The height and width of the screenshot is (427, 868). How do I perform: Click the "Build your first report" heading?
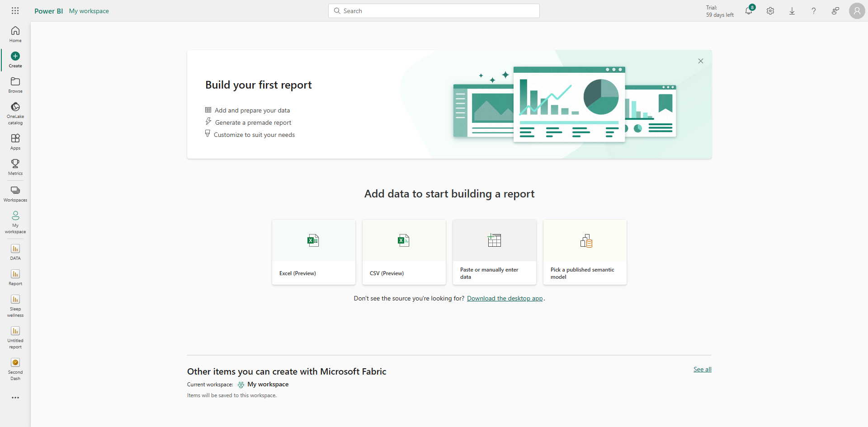(259, 85)
